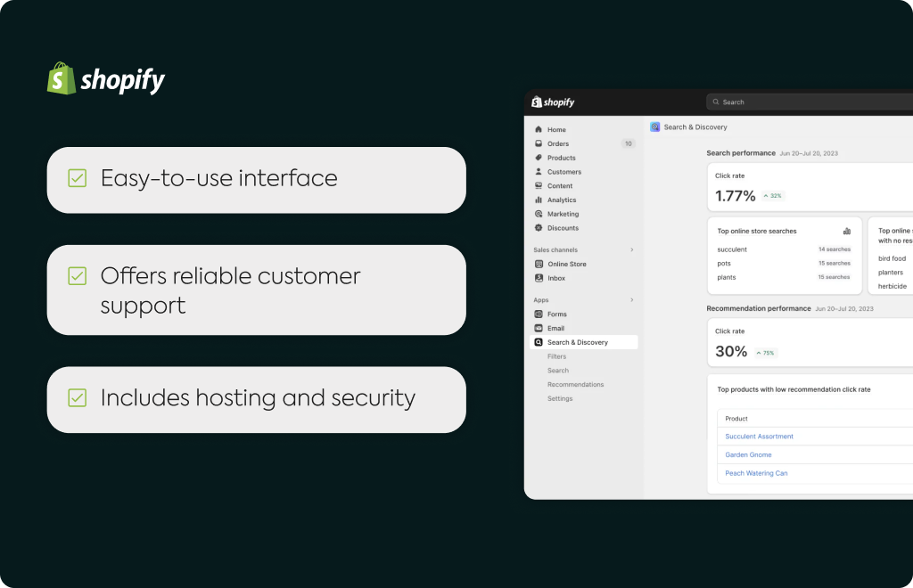Click the Online Store icon

coord(539,264)
